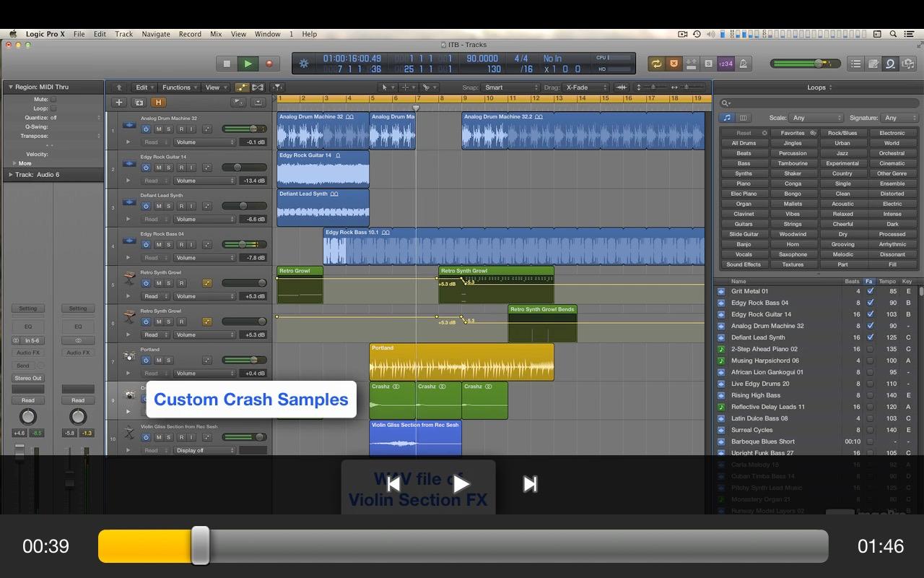Open the Note Pads panel

pos(873,64)
